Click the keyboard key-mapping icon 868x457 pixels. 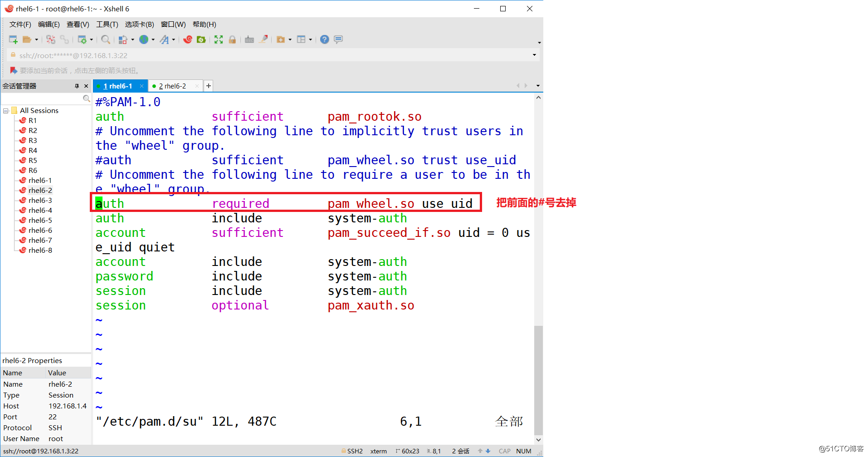[x=249, y=39]
